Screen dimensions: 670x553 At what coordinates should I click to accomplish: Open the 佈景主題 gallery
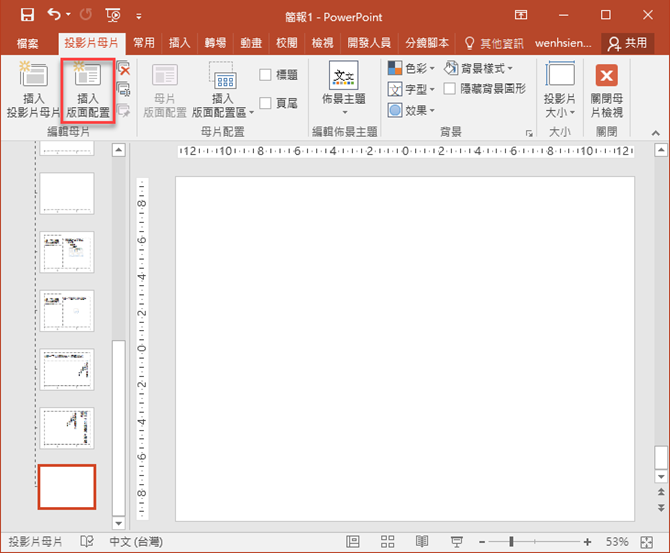[344, 88]
